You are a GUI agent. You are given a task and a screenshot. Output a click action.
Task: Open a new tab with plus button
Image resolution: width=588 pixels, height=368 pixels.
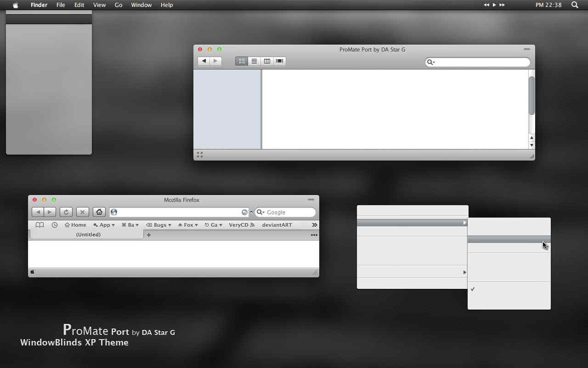[148, 235]
